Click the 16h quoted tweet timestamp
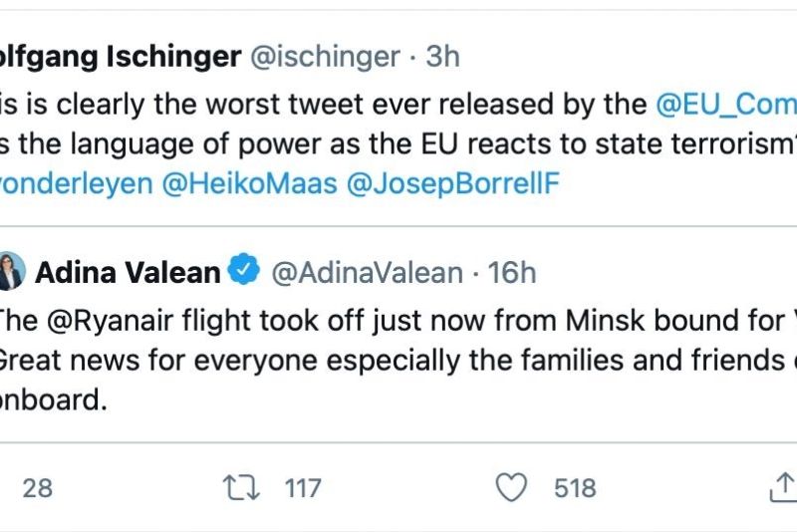This screenshot has height=532, width=797. 512,273
